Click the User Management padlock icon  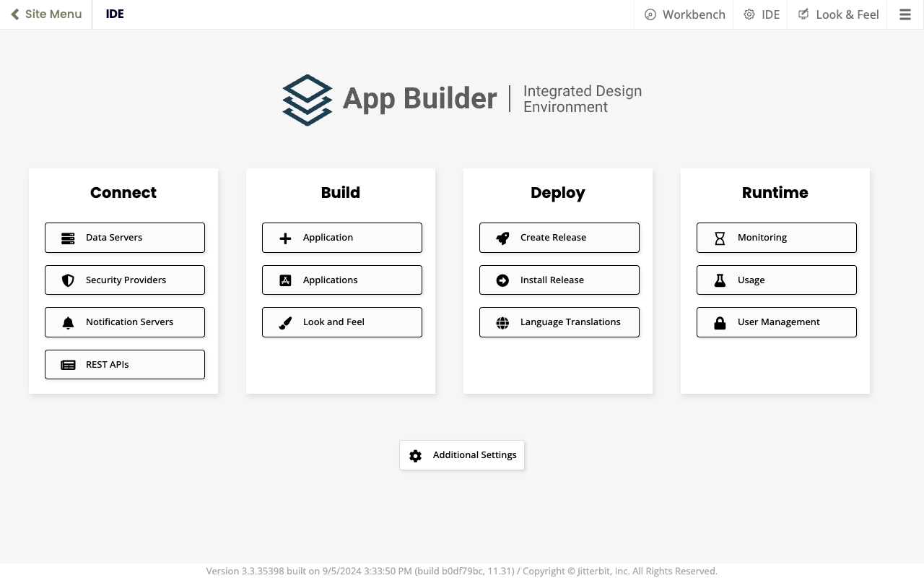[x=720, y=323]
